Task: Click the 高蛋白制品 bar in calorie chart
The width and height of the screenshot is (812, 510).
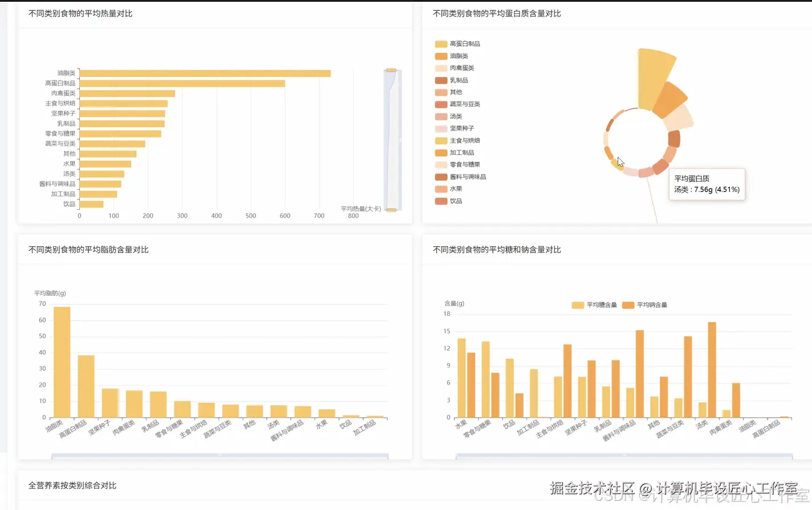Action: [182, 84]
